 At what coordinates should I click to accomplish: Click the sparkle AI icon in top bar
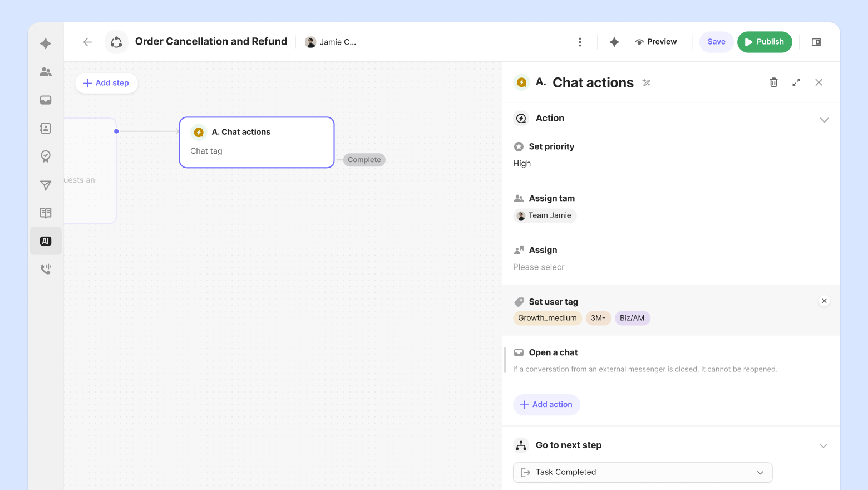coord(614,42)
